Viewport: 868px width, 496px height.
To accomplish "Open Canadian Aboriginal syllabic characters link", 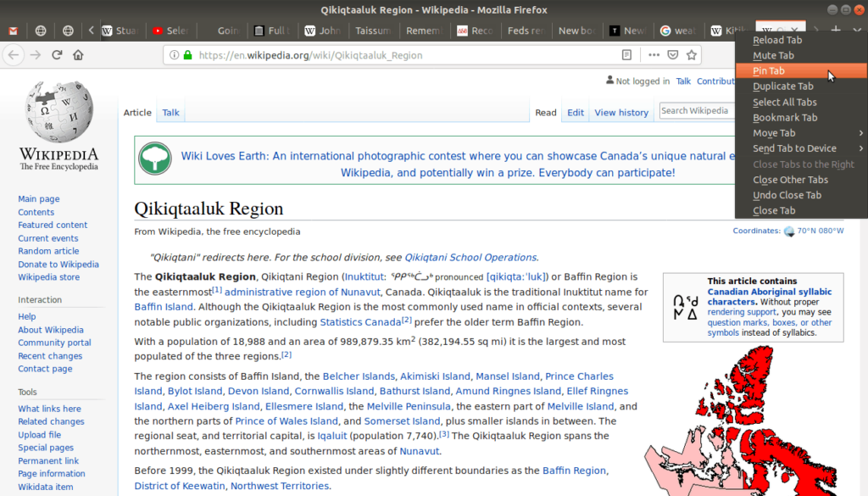I will [x=770, y=297].
